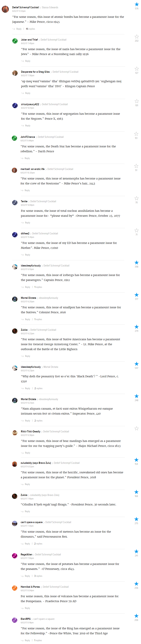Expand the 46 replies thread

tap(30, 29)
